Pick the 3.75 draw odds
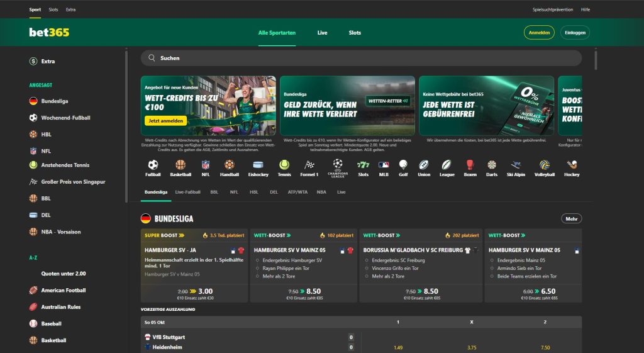This screenshot has height=353, width=644. [472, 348]
